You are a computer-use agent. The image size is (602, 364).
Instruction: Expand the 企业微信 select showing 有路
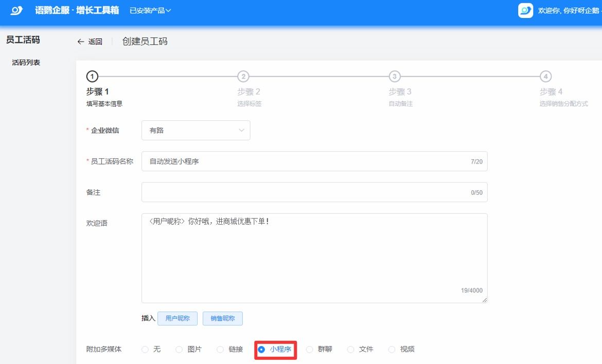[x=196, y=131]
